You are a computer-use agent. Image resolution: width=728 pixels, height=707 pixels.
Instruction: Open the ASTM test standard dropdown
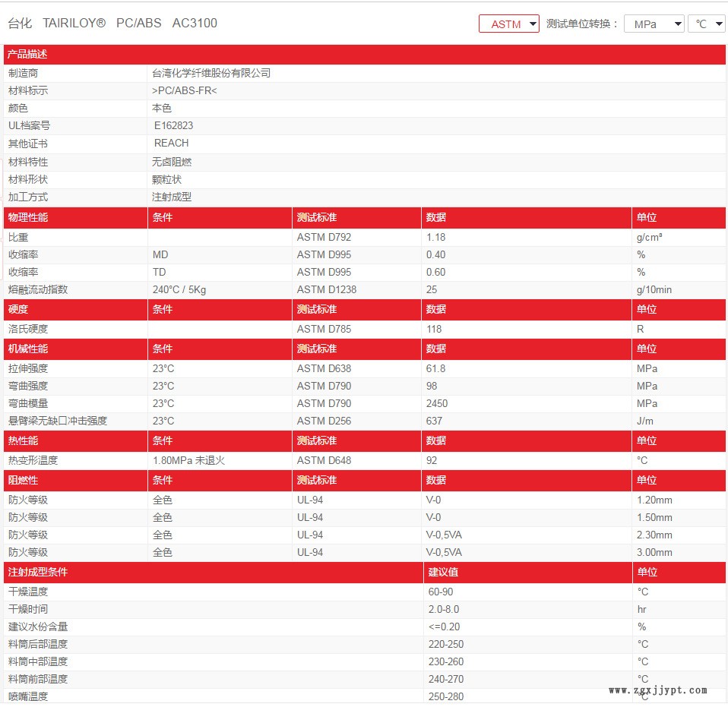click(508, 24)
